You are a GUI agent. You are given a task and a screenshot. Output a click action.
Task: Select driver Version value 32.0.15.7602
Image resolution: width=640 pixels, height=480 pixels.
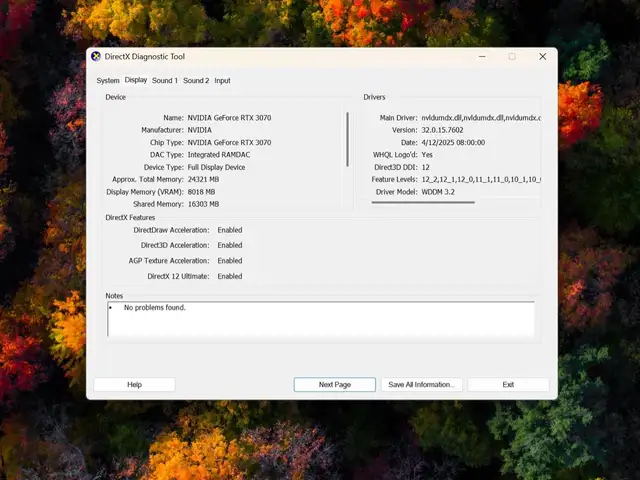click(442, 130)
